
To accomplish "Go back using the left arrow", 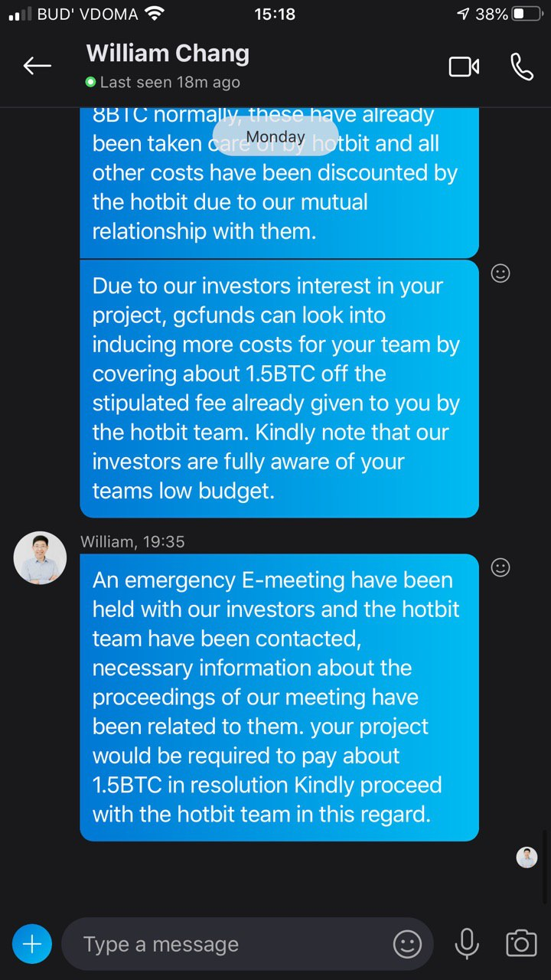I will tap(37, 66).
